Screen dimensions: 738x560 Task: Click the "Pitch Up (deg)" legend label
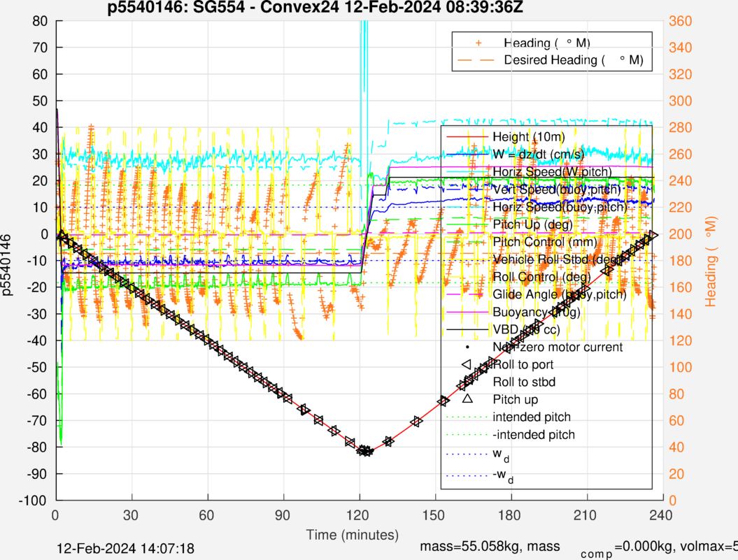[533, 224]
